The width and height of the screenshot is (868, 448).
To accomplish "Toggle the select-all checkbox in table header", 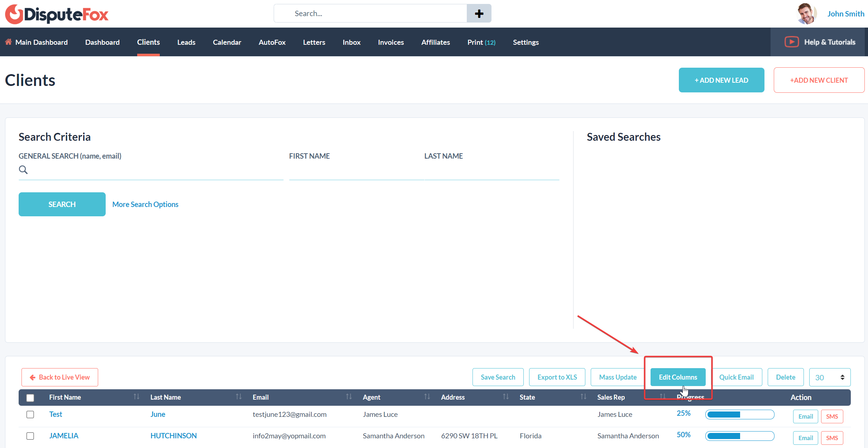I will [30, 398].
